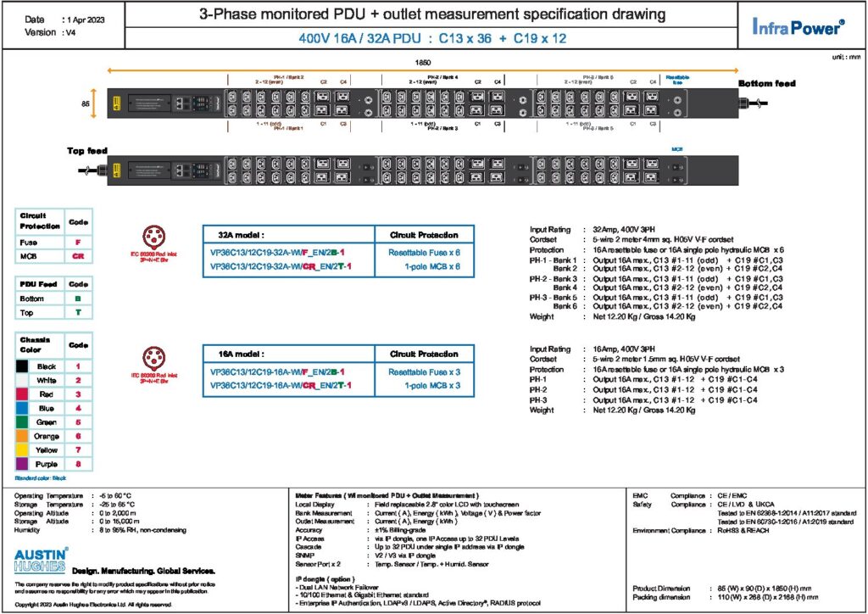Select the IEC 60309 inlet icon beside the 16A model
The height and width of the screenshot is (614, 868).
pos(153,358)
